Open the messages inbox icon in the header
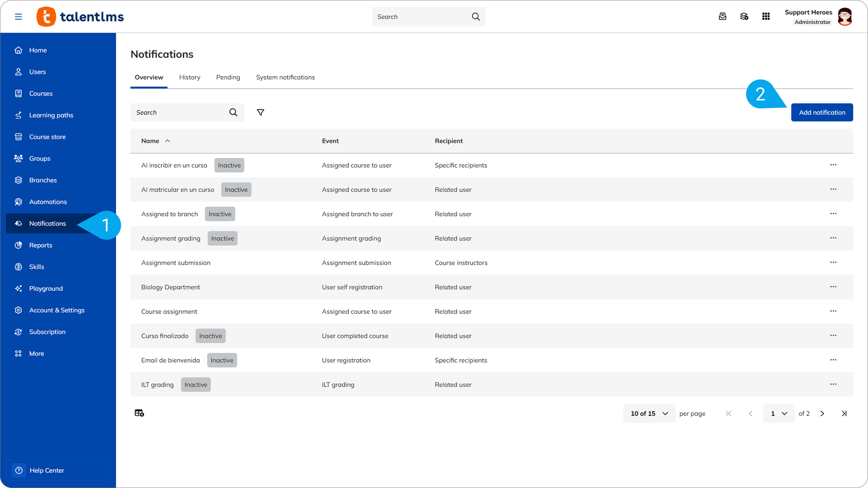This screenshot has width=868, height=488. point(722,17)
